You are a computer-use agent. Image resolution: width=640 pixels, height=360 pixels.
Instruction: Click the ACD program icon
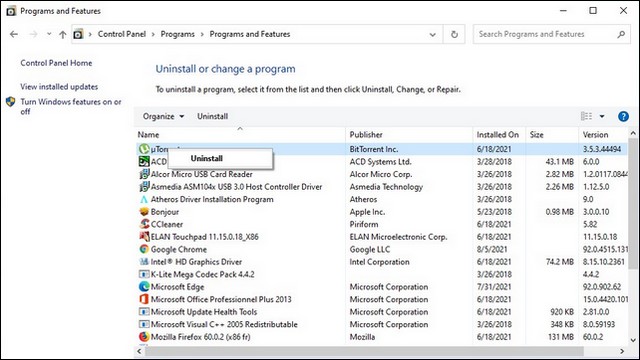coord(144,162)
